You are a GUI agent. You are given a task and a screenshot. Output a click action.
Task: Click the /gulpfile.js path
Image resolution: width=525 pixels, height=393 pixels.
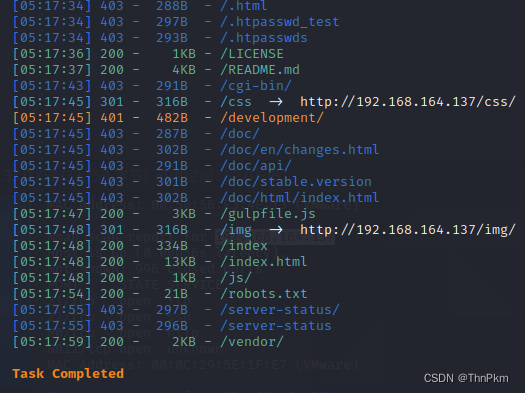(268, 214)
